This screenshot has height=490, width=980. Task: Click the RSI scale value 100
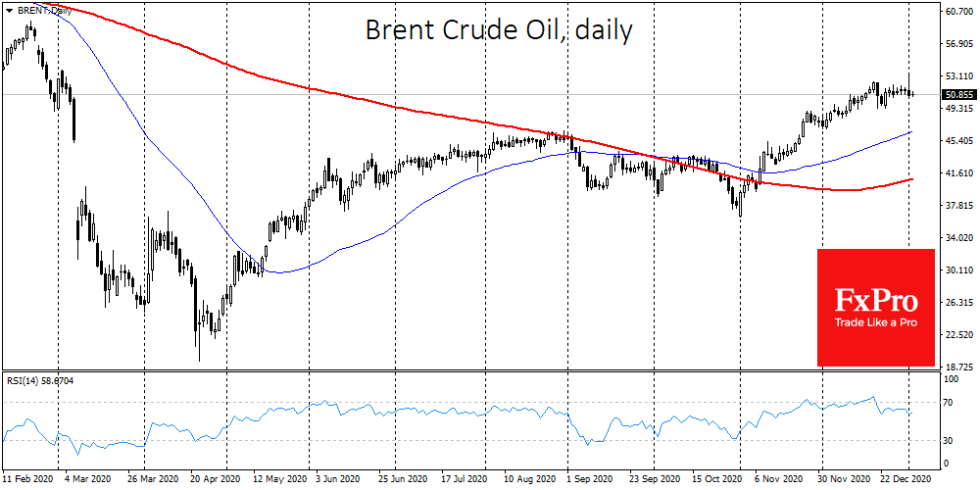[951, 379]
